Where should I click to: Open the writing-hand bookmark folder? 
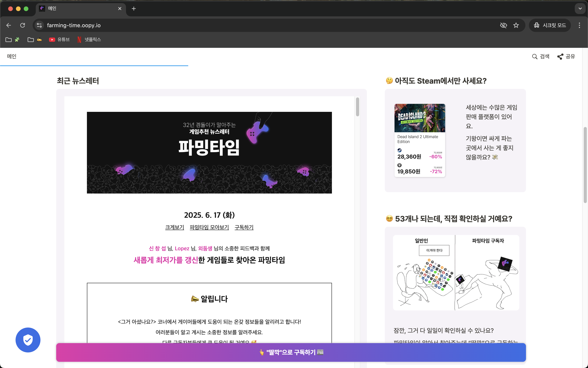pos(35,39)
